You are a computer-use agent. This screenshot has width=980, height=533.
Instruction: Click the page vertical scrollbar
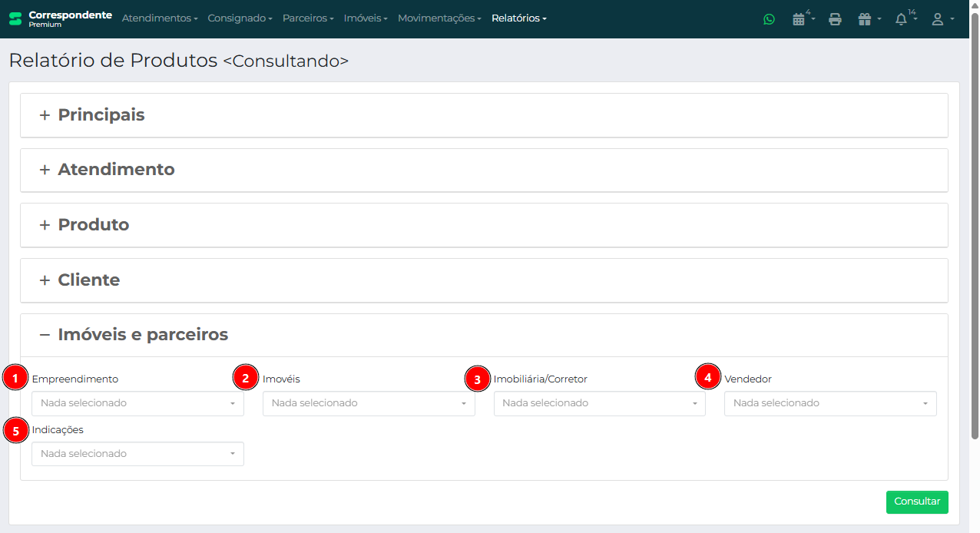pos(975,230)
